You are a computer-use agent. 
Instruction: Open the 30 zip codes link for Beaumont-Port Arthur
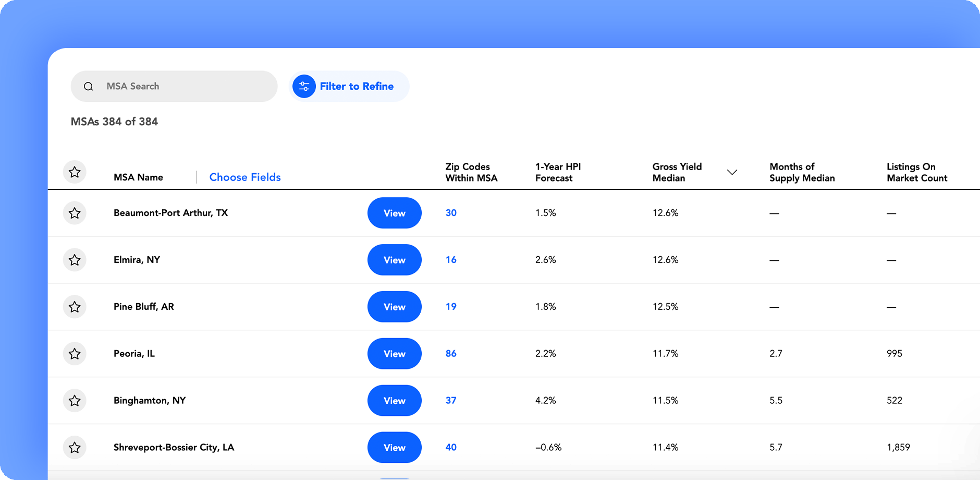(x=450, y=213)
